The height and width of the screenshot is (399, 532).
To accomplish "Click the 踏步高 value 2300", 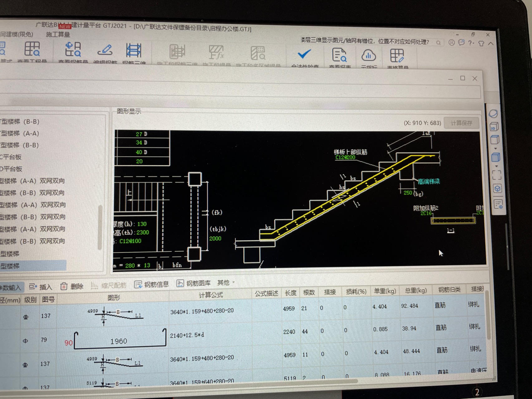I will tap(143, 232).
